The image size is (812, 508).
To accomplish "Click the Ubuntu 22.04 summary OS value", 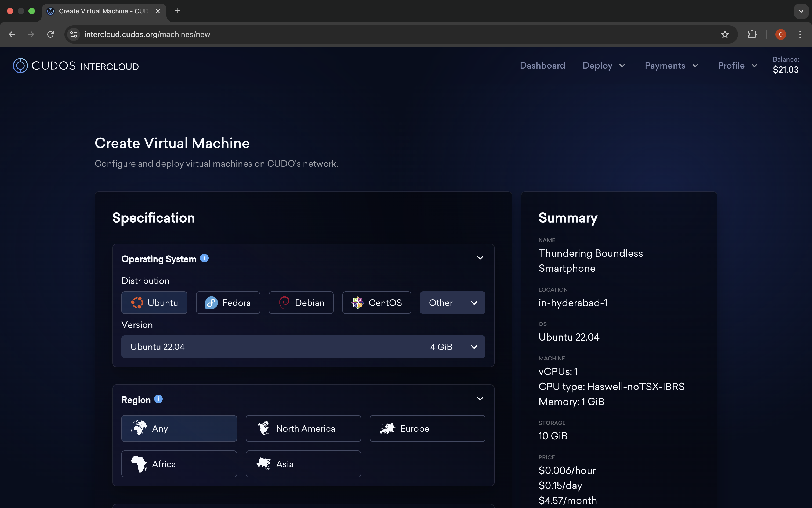I will pos(569,337).
